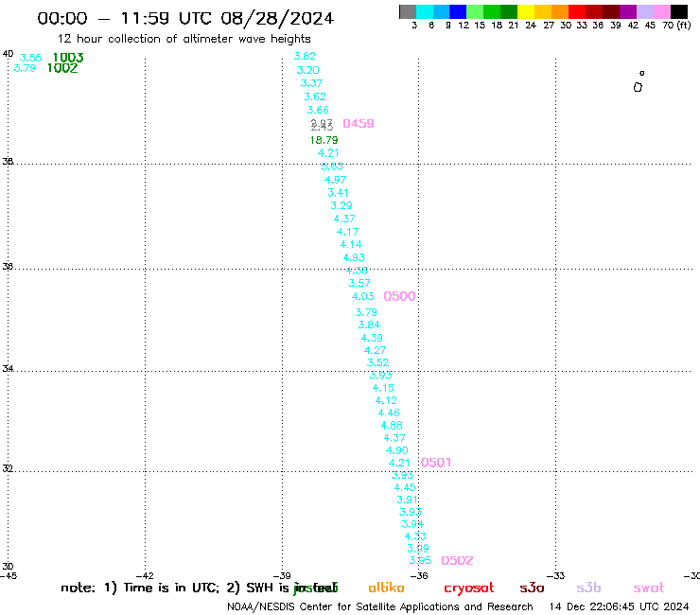Click the 3.57 wave height value
This screenshot has height=615, width=700.
(359, 283)
